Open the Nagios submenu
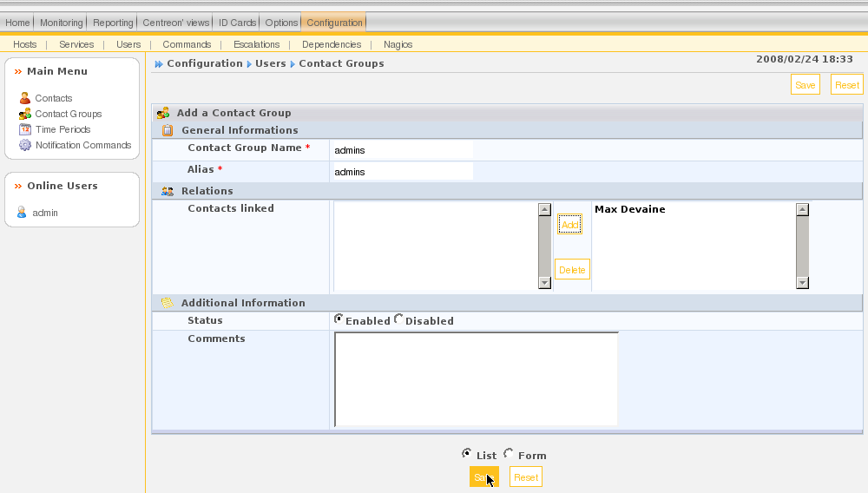868x493 pixels. tap(398, 44)
